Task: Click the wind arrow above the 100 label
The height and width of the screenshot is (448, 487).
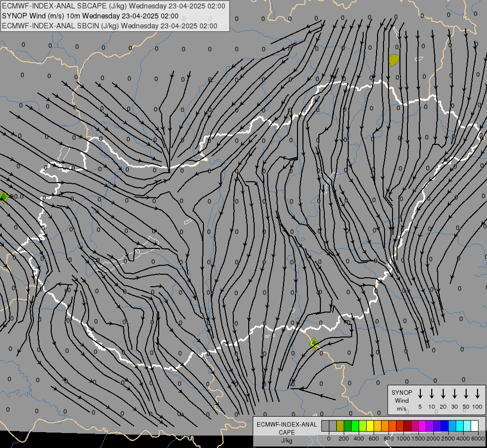Action: [x=478, y=394]
